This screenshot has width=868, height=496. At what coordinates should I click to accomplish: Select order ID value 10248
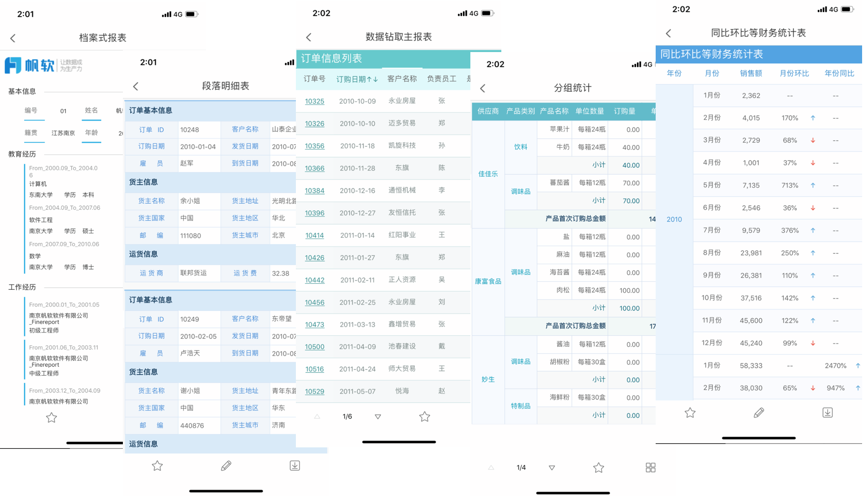click(x=190, y=130)
